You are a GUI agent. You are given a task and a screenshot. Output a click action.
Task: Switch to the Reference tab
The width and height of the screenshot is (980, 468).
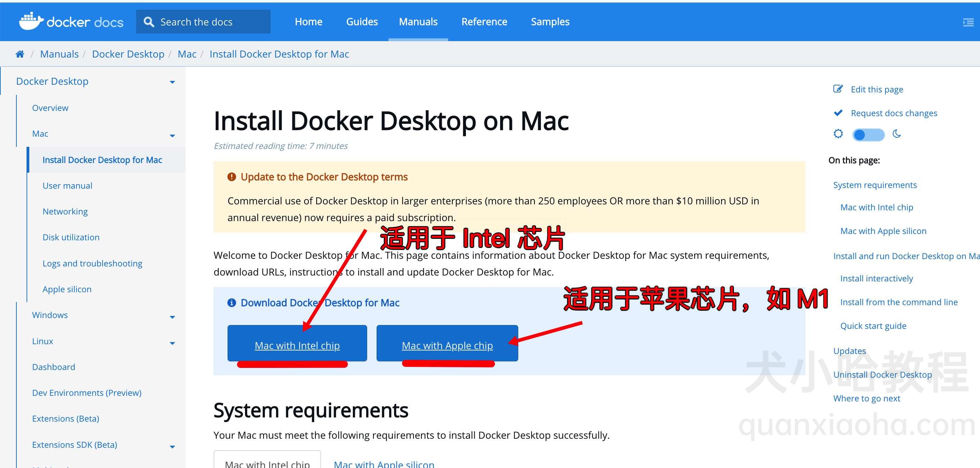point(484,22)
